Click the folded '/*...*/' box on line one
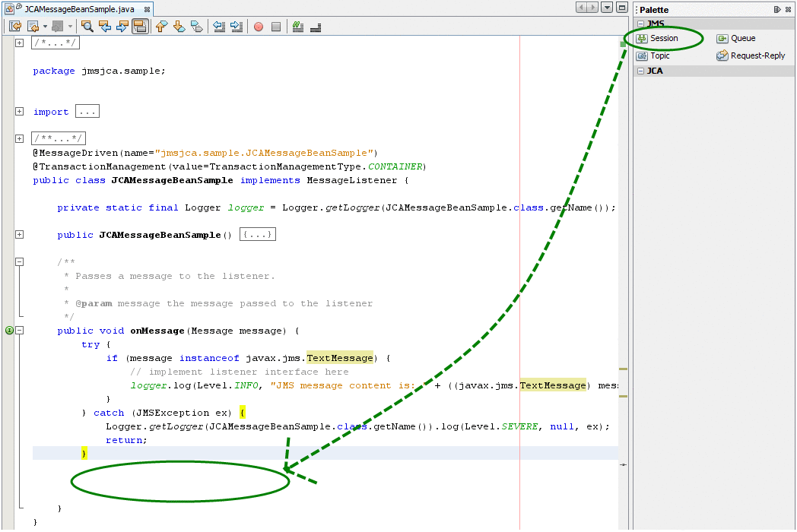 click(x=56, y=43)
